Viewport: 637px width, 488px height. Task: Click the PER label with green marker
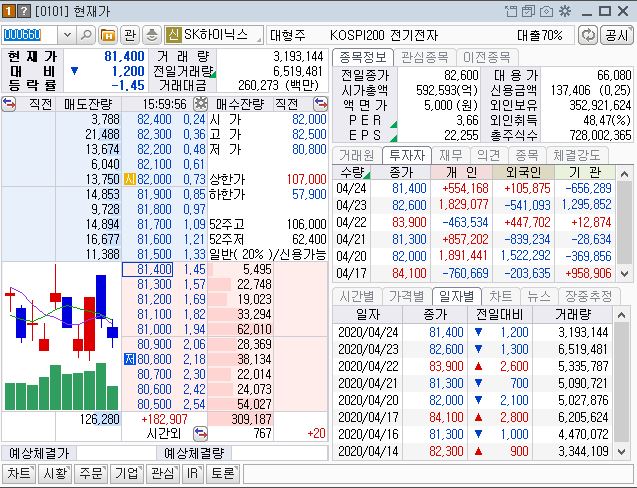[365, 120]
